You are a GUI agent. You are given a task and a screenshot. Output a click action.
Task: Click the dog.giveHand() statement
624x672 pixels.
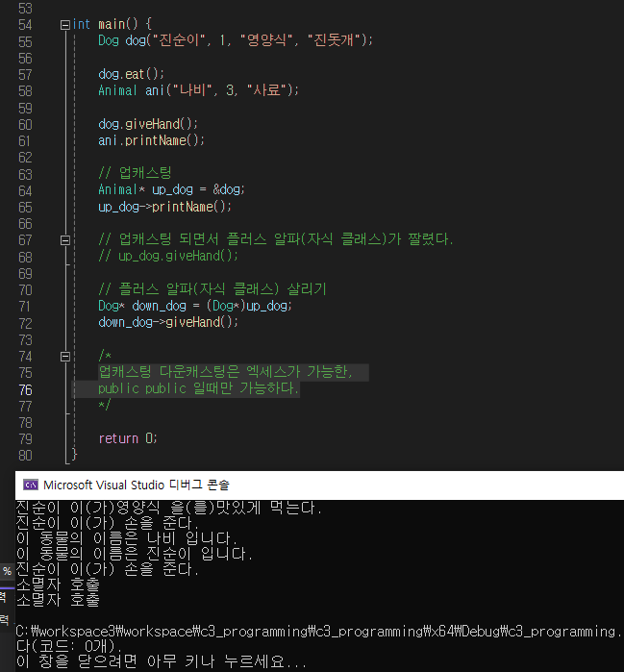(x=148, y=124)
